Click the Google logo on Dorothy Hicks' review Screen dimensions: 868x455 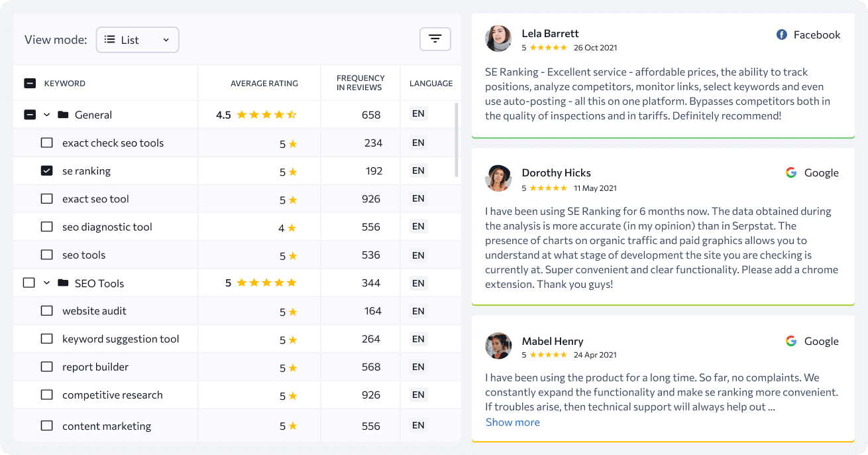791,172
